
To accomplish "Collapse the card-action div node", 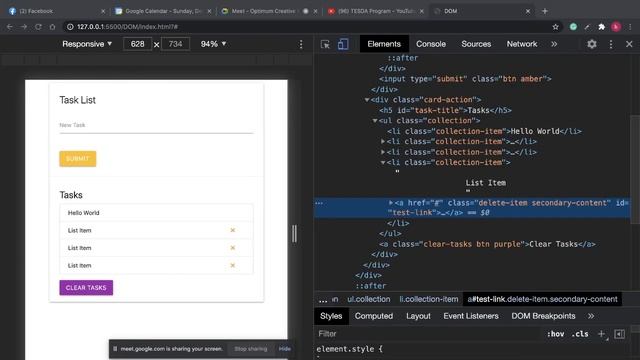I will [367, 100].
